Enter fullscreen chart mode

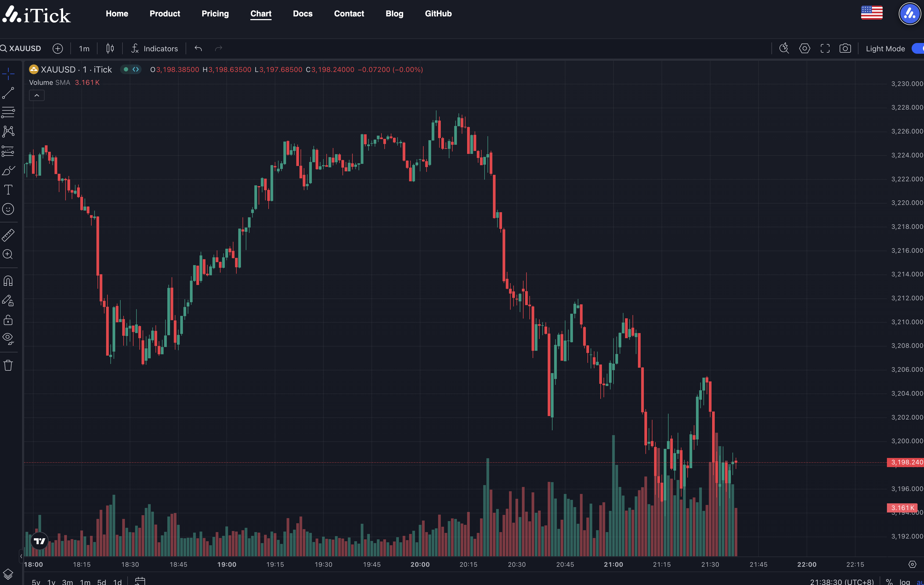825,48
